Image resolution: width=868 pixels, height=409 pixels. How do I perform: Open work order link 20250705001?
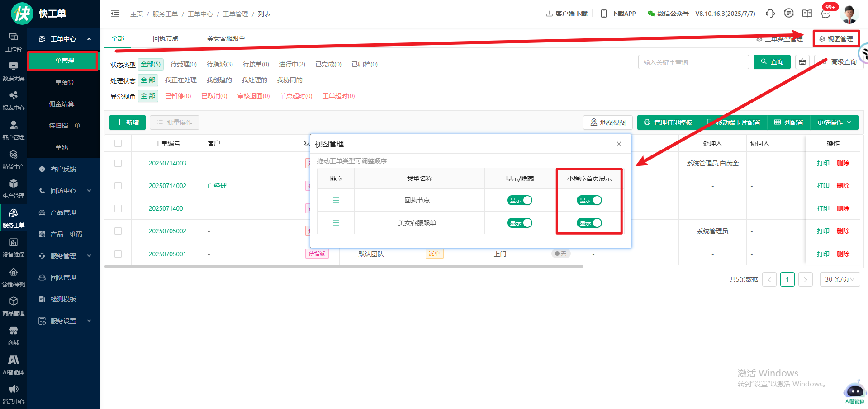(167, 254)
